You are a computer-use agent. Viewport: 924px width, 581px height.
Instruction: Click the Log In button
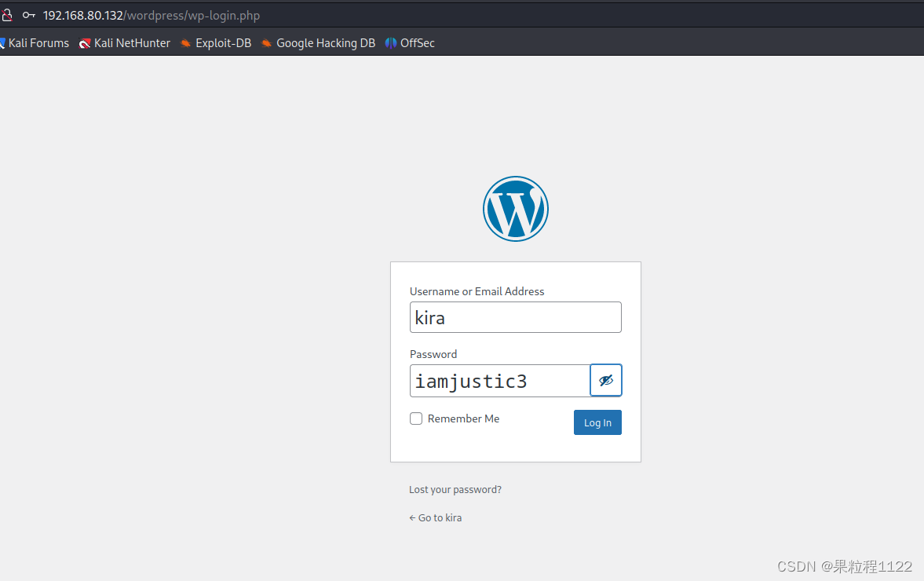pos(597,422)
